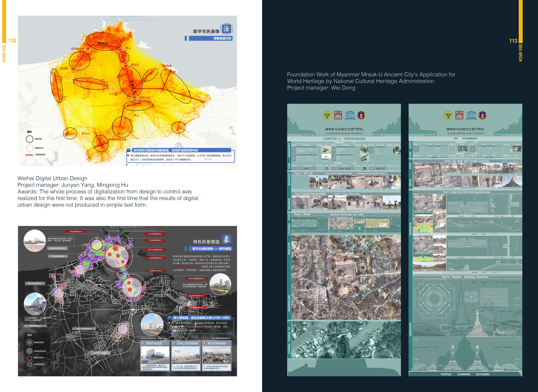538x392 pixels.
Task: Click Globle Mapper software icon in the table
Action: click(x=365, y=168)
